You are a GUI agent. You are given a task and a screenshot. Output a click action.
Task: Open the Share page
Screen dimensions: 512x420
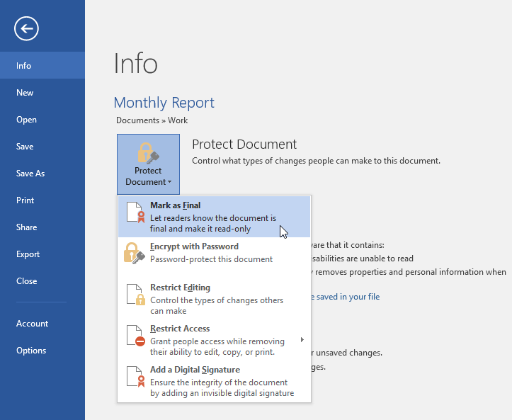click(27, 227)
